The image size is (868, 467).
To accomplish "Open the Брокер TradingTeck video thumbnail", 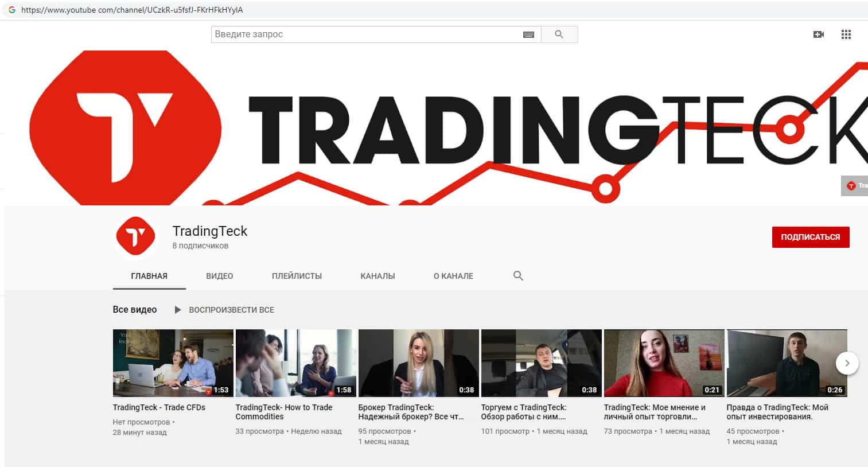I will coord(419,363).
